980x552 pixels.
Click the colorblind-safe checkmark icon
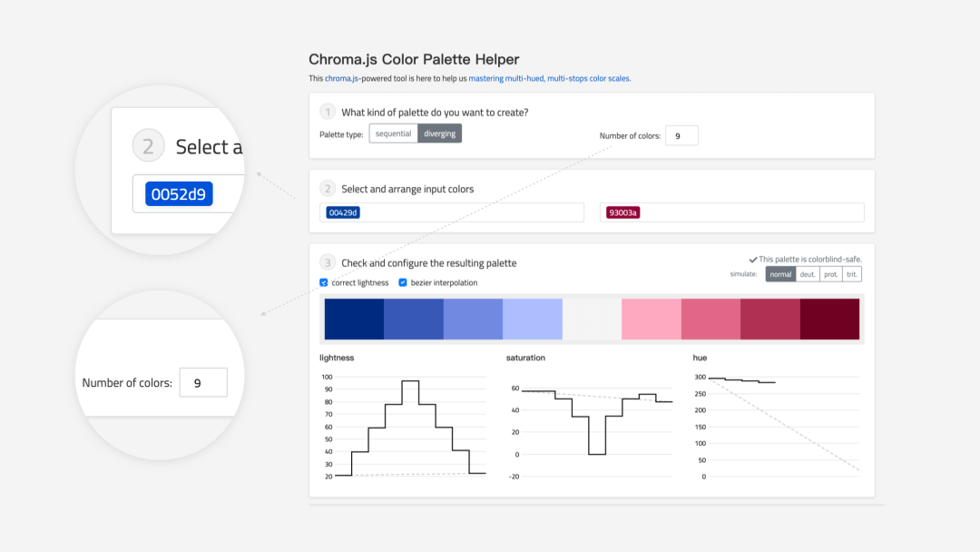pos(753,260)
